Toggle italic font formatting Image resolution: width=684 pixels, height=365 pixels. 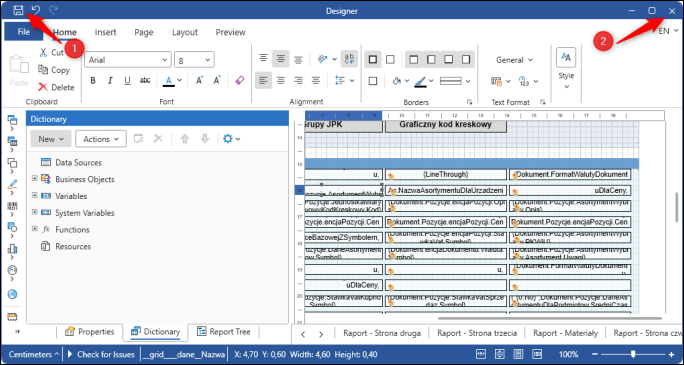point(110,80)
